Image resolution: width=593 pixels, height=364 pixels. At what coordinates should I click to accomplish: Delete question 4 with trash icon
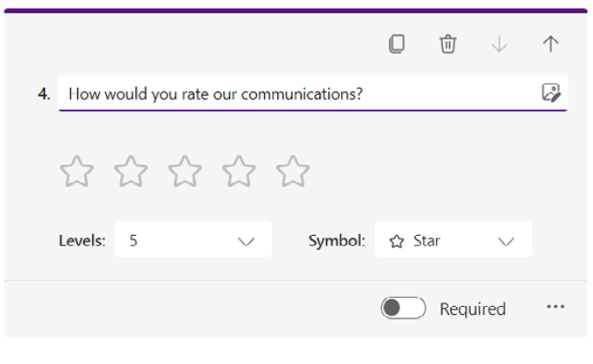pos(447,44)
